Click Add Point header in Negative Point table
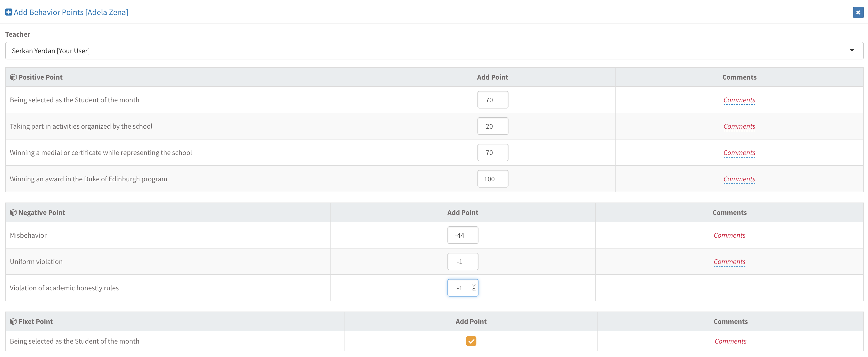868x357 pixels. (463, 213)
